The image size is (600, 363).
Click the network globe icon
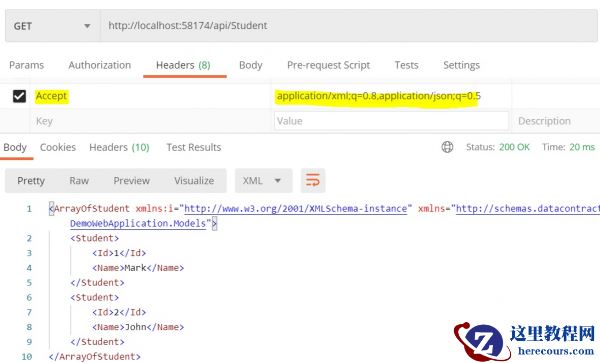point(447,147)
